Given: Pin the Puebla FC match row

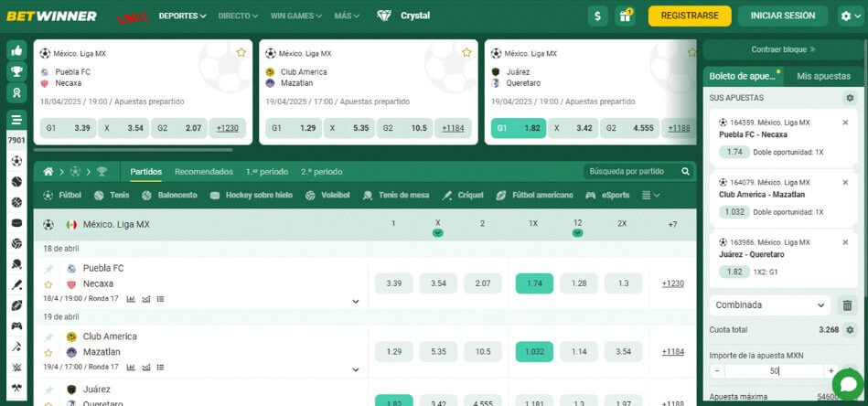Looking at the screenshot, I should [48, 269].
